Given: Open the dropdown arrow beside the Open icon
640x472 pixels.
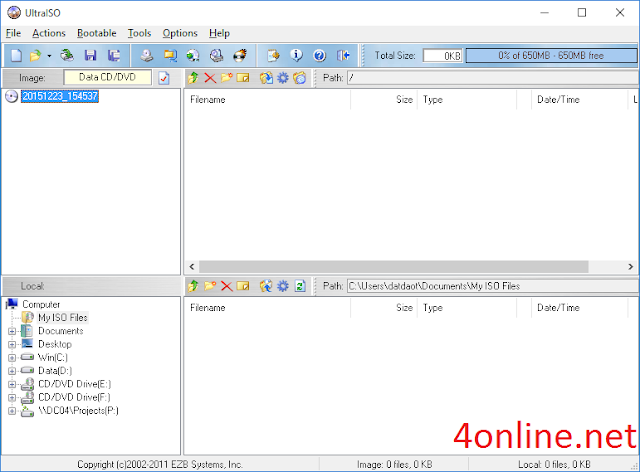Looking at the screenshot, I should click(x=49, y=56).
